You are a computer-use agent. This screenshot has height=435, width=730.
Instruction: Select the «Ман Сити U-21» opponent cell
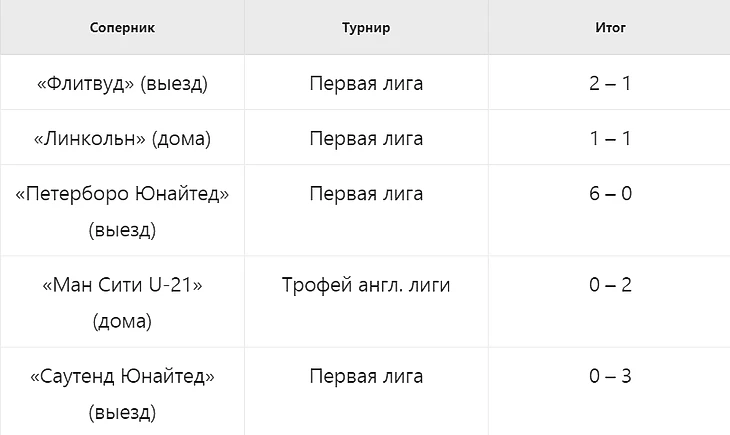pyautogui.click(x=122, y=302)
